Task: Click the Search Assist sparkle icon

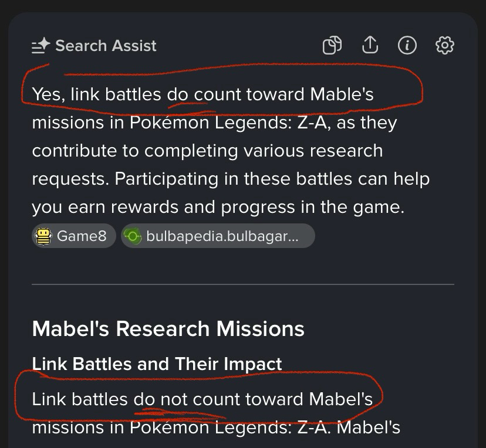Action: (41, 46)
